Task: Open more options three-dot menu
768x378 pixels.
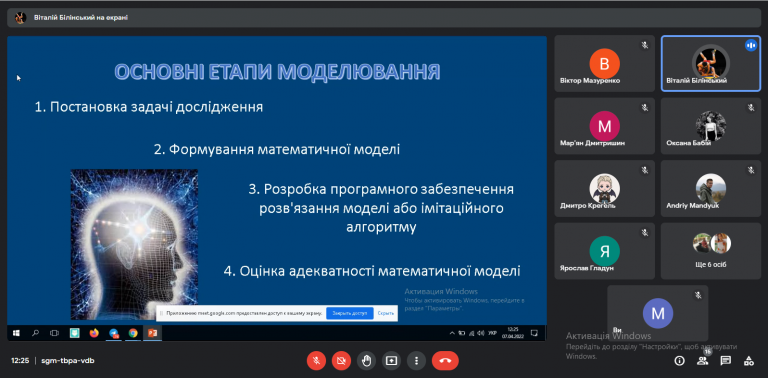Action: click(x=416, y=361)
